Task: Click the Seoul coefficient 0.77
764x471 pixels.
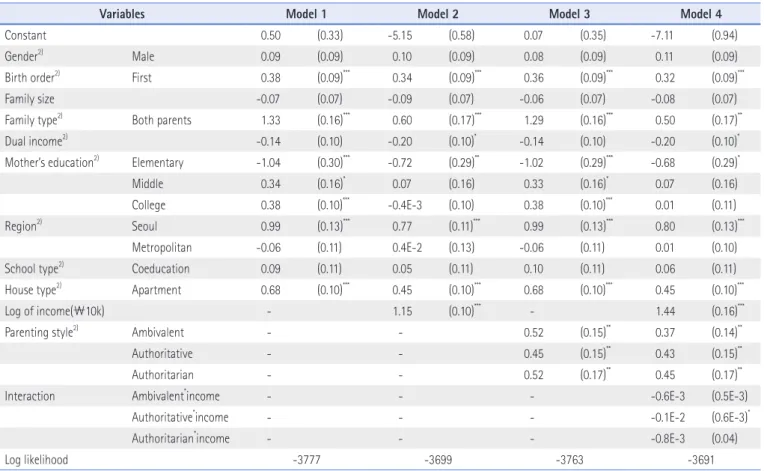Action: [x=402, y=226]
